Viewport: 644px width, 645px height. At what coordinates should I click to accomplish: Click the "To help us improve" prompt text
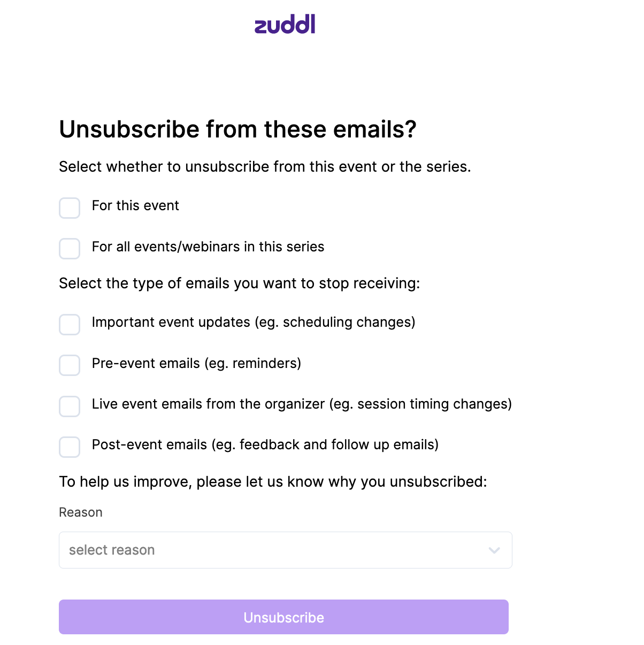[x=273, y=482]
